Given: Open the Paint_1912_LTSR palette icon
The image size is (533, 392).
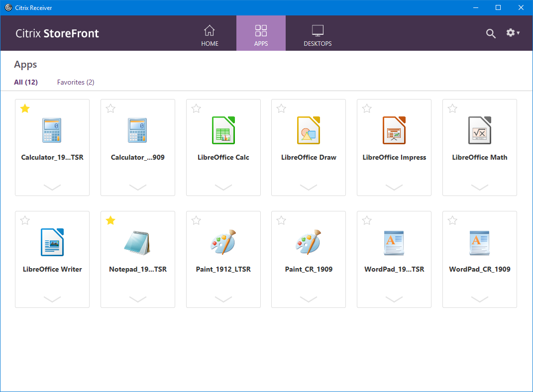Looking at the screenshot, I should point(223,242).
